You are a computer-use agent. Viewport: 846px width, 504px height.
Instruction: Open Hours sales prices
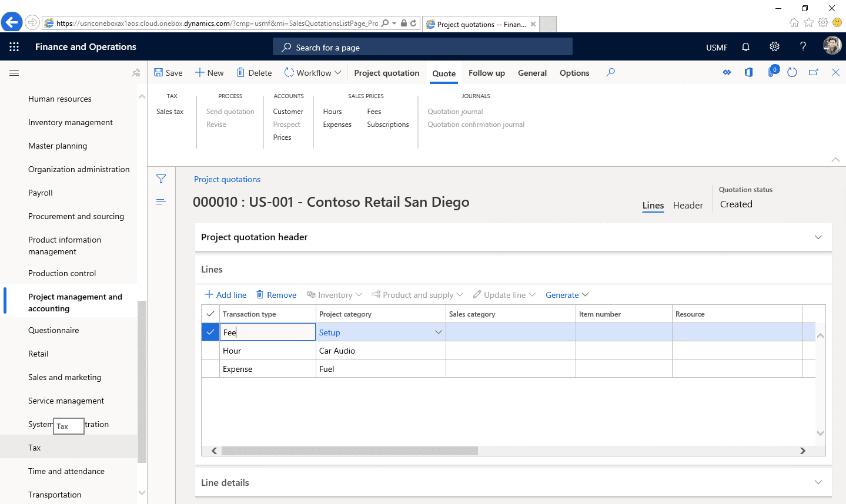332,112
